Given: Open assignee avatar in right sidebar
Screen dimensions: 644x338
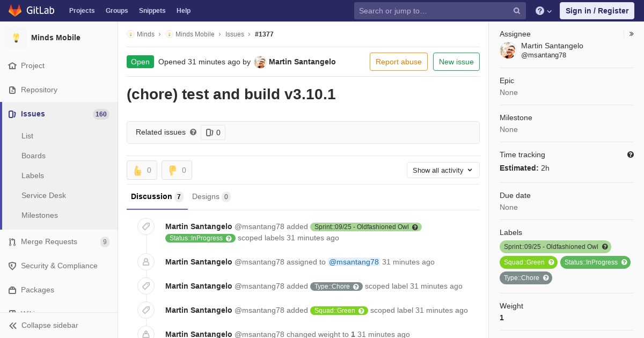Looking at the screenshot, I should (508, 50).
